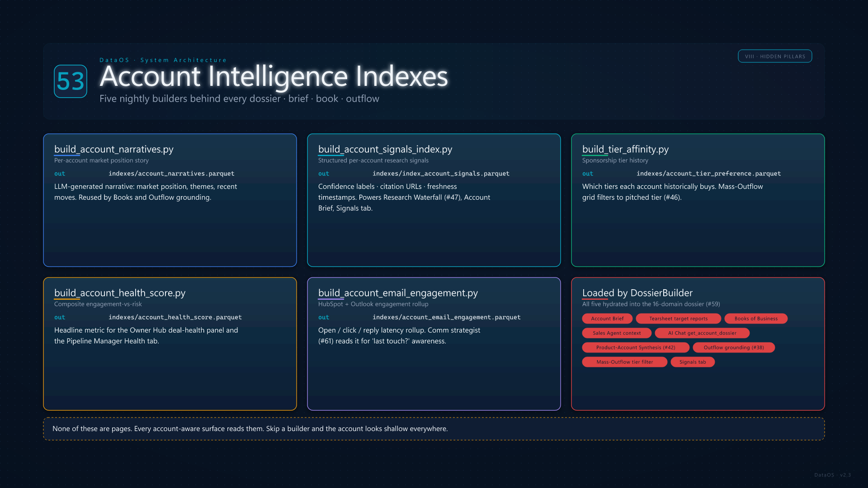868x488 pixels.
Task: Click 'All five hydrated into the 16-domain dossier' text
Action: [651, 304]
